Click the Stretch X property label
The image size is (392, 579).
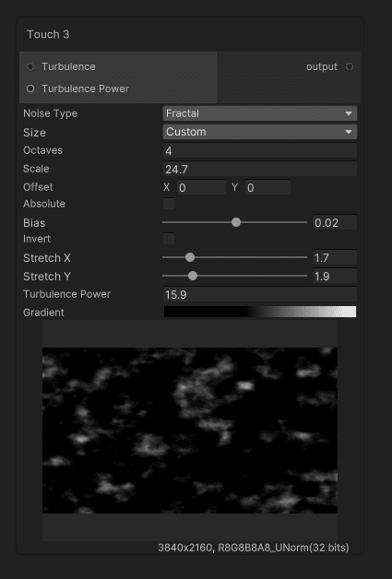pyautogui.click(x=46, y=258)
